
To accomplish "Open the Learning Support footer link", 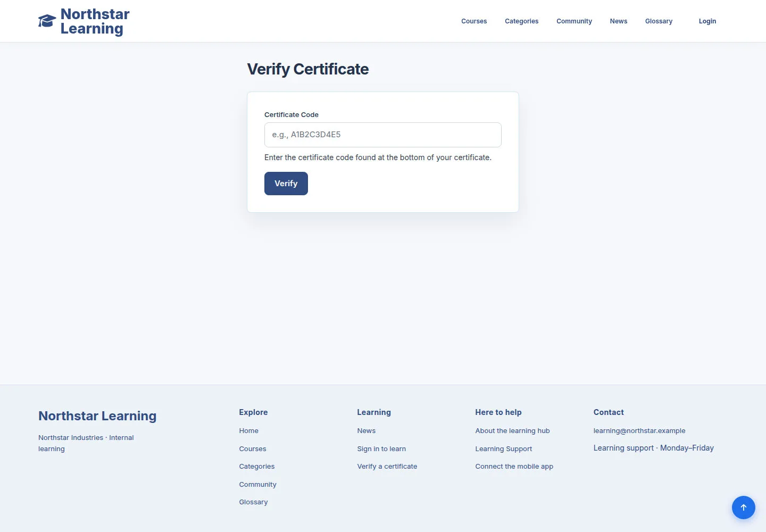I will pyautogui.click(x=504, y=449).
